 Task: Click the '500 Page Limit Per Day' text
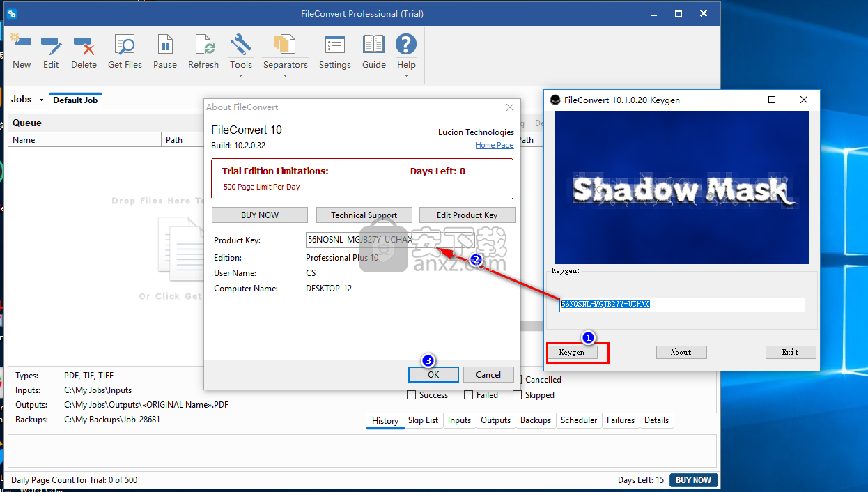coord(262,187)
